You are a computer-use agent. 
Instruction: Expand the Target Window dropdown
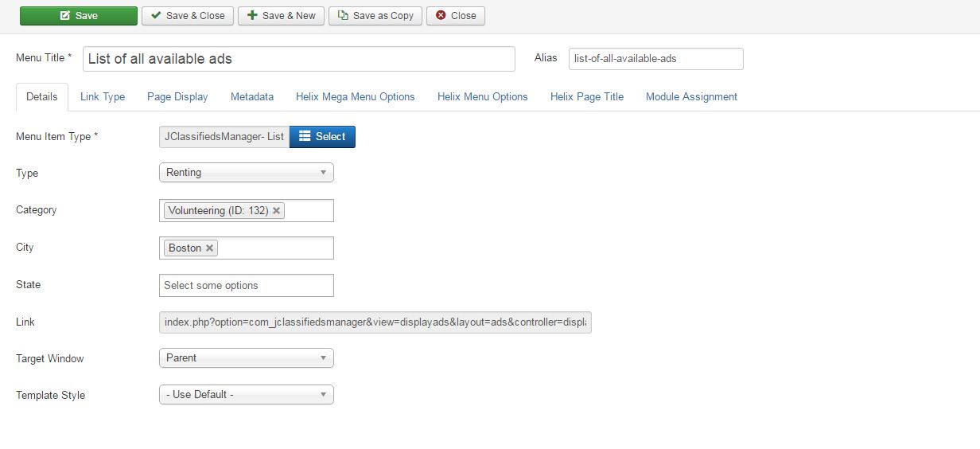tap(246, 358)
